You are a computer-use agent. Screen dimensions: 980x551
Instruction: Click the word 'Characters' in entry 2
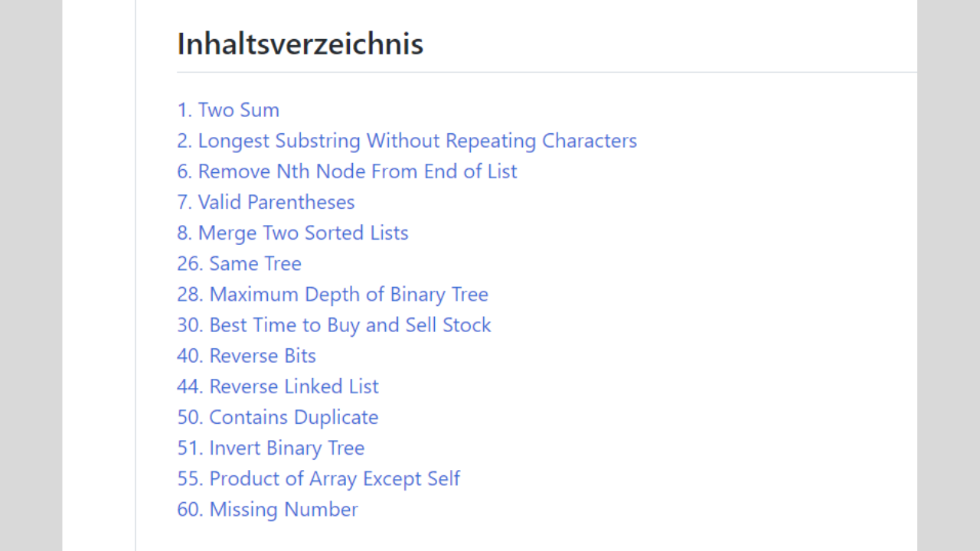click(590, 141)
